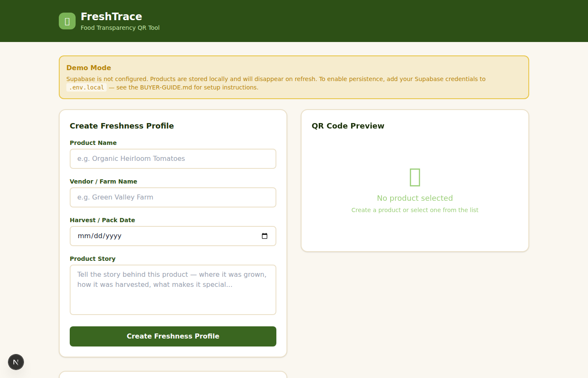Click the Product Name label

(x=93, y=143)
